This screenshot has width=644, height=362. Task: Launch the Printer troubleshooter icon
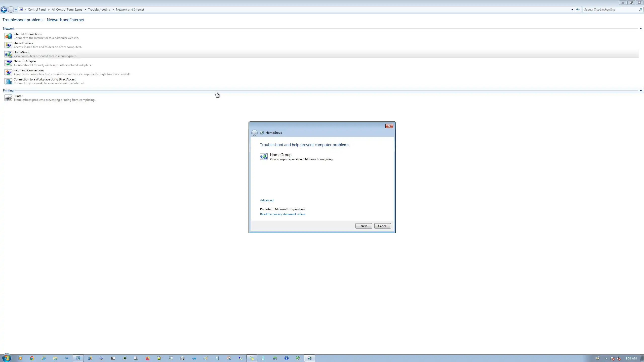click(x=8, y=98)
